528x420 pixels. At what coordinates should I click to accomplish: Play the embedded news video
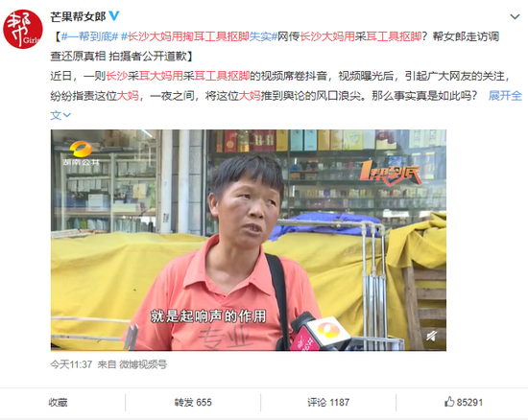tap(249, 240)
